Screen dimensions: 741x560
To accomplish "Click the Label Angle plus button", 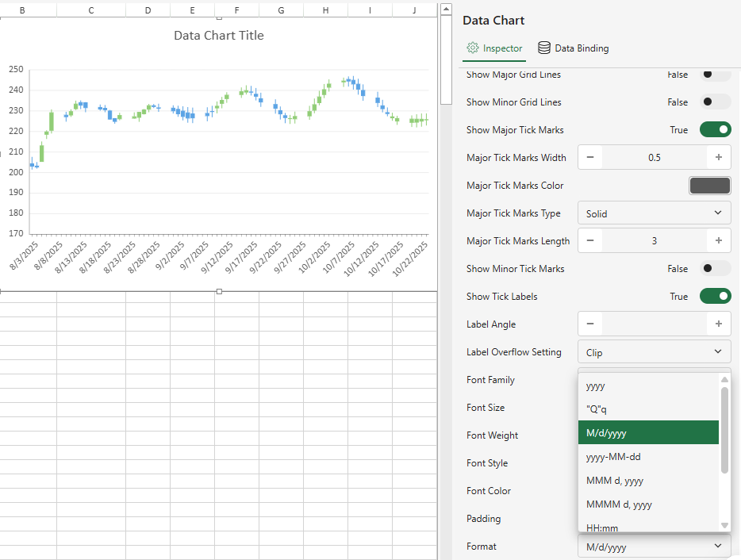I will click(718, 324).
